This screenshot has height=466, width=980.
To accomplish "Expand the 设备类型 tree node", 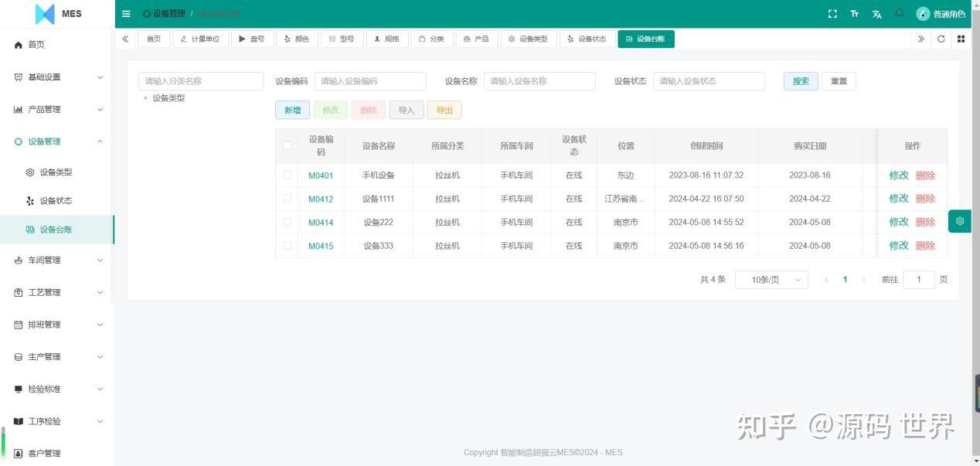I will tap(147, 98).
